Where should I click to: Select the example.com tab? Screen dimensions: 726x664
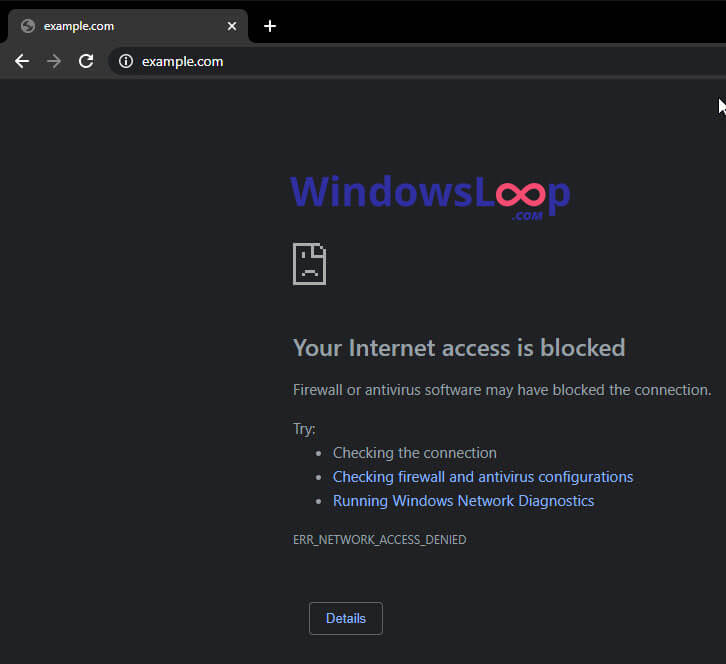tap(128, 26)
